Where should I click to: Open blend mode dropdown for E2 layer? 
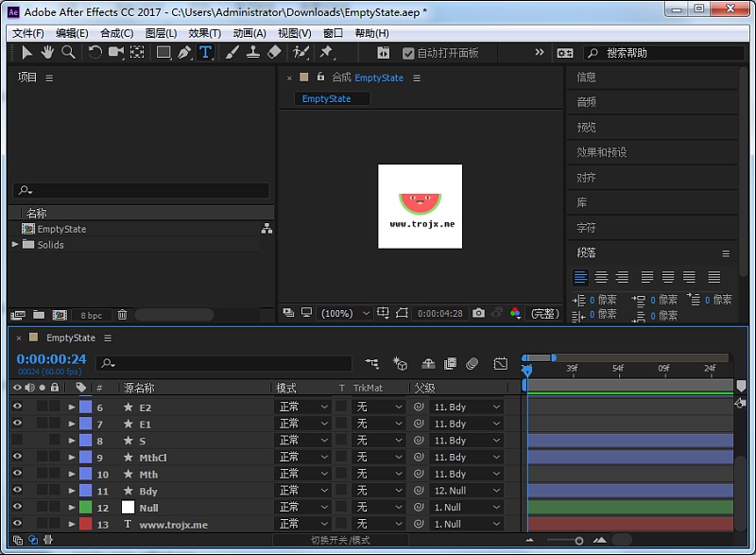coord(302,408)
